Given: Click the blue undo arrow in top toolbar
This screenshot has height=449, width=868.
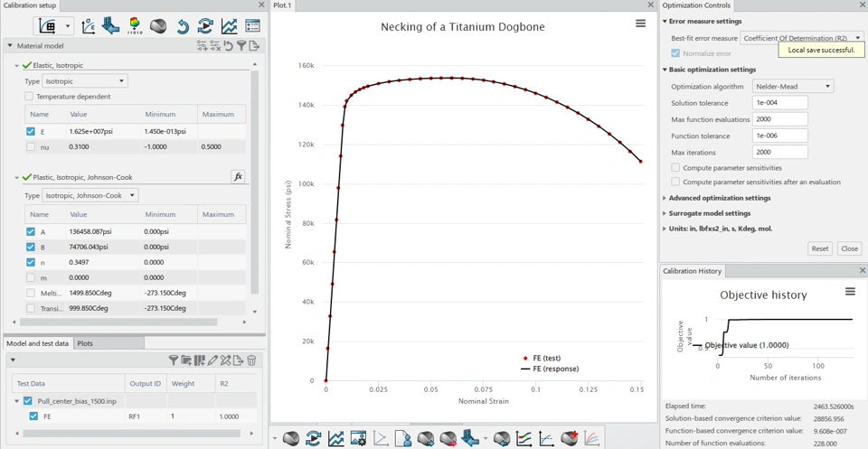Looking at the screenshot, I should tap(184, 26).
